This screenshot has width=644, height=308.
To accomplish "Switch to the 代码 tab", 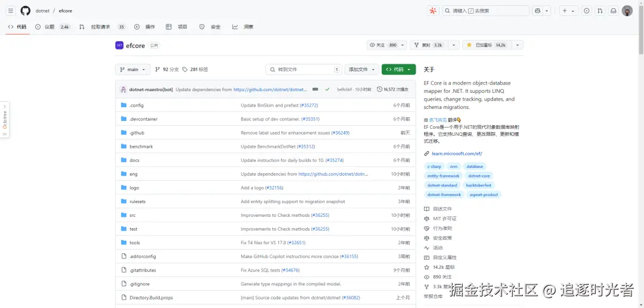I will 17,27.
